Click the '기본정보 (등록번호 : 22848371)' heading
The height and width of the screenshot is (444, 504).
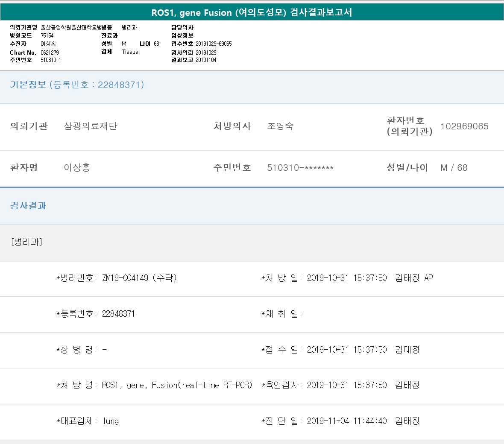[x=77, y=85]
